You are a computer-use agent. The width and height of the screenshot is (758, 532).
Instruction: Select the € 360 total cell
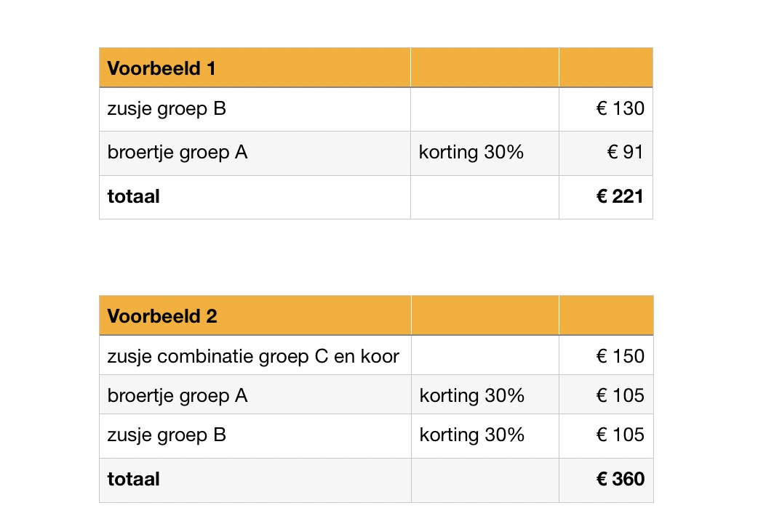click(x=606, y=480)
